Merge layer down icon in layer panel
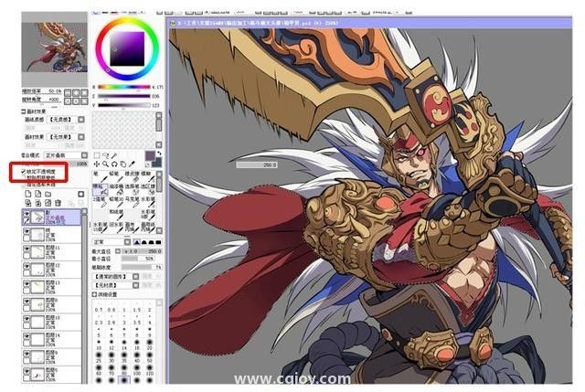Image resolution: width=585 pixels, height=392 pixels. pyautogui.click(x=38, y=203)
